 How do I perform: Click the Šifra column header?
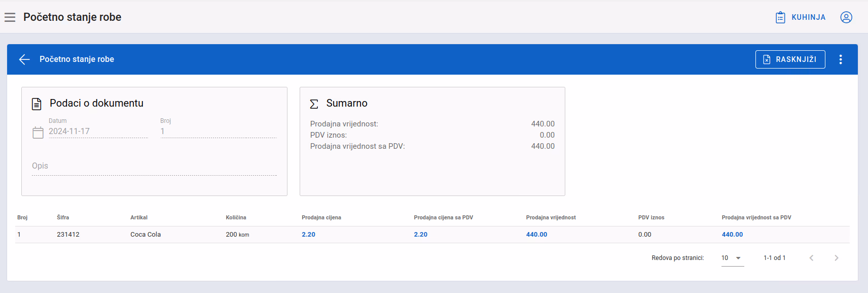coord(63,217)
